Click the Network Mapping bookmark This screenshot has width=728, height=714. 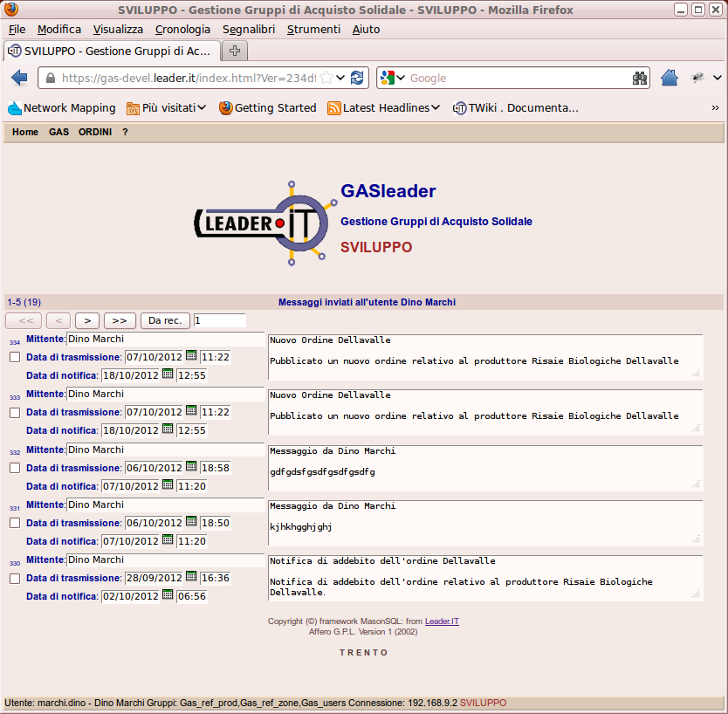[62, 108]
